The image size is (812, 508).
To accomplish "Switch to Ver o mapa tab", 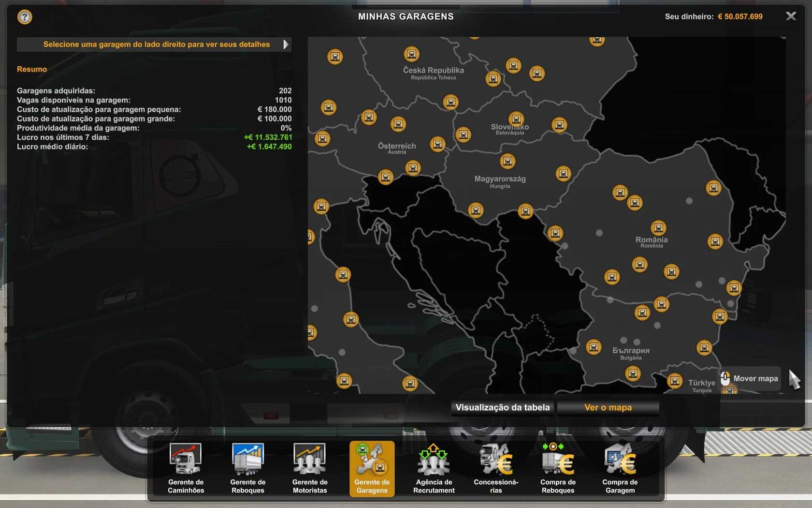I will click(608, 407).
